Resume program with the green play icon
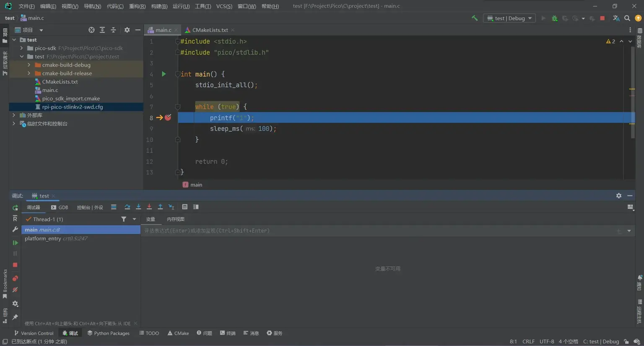 [15, 242]
